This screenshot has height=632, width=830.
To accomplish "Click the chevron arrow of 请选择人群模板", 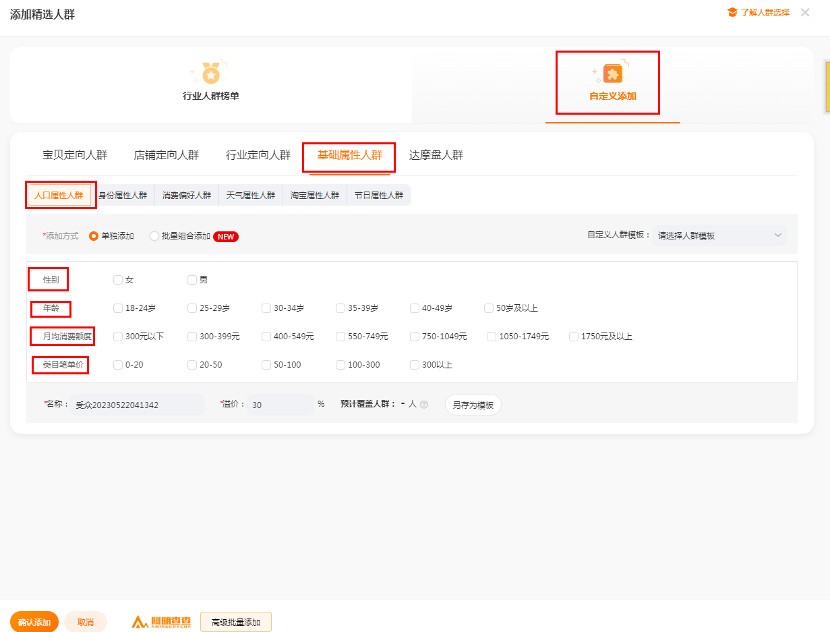I will (x=778, y=236).
